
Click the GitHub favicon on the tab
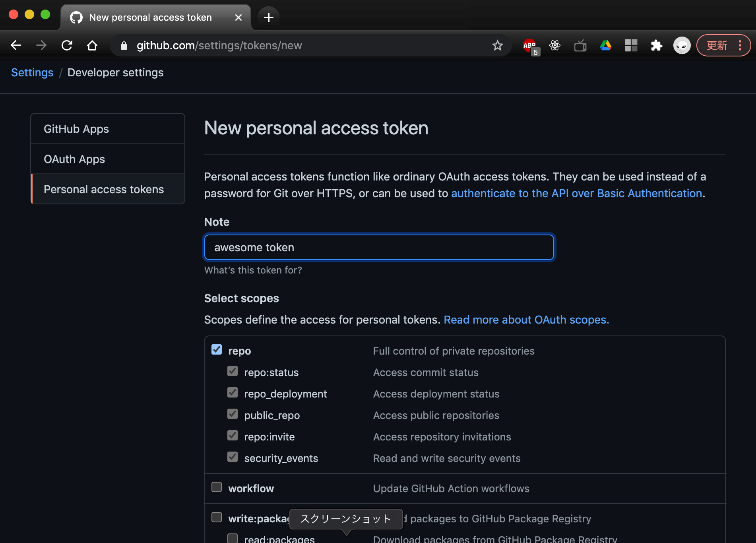click(x=76, y=17)
